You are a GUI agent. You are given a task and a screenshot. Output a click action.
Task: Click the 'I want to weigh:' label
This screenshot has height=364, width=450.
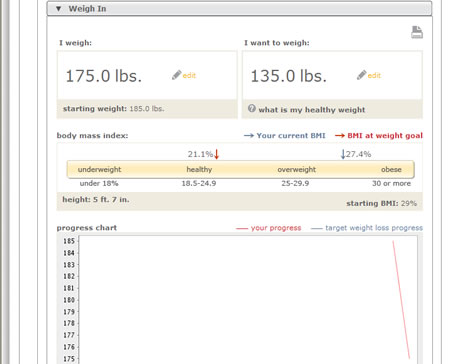coord(277,43)
